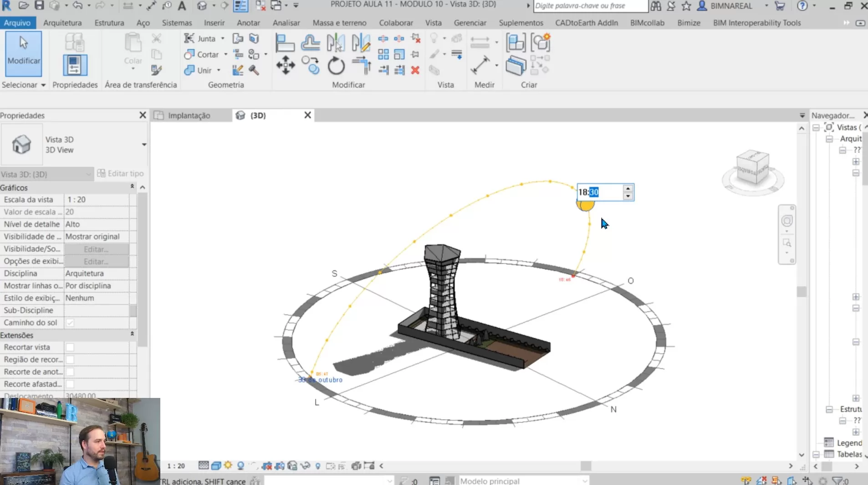Select the Aligned Dimension measure tool

pyautogui.click(x=480, y=66)
